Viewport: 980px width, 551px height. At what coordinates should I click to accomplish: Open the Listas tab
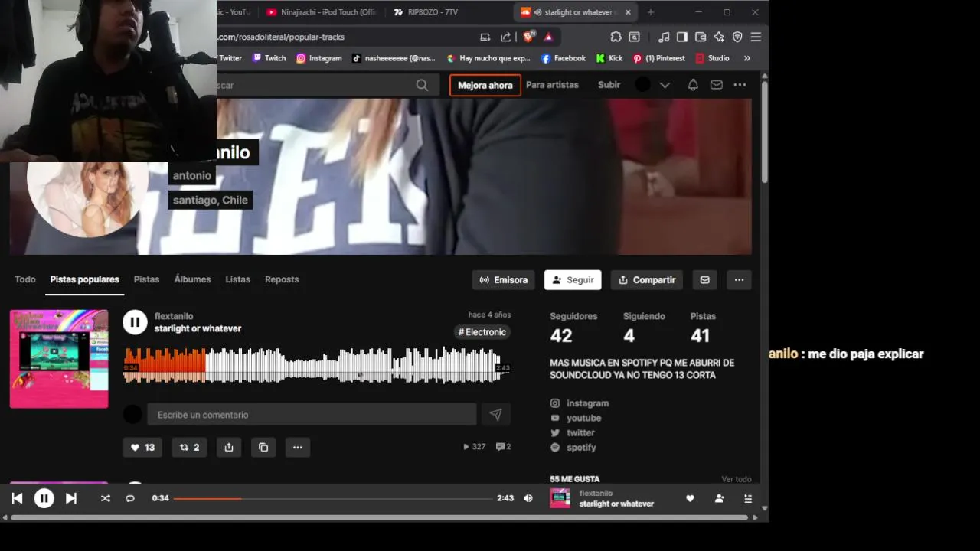coord(237,279)
